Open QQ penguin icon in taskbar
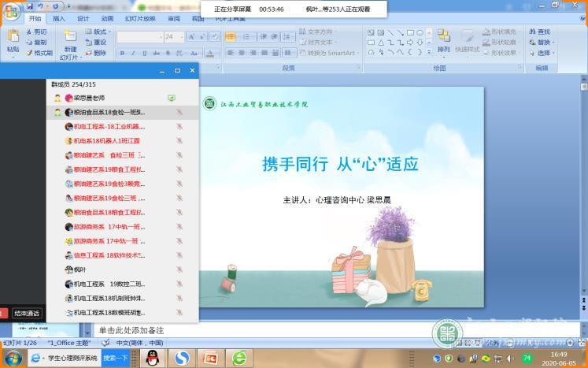 [150, 359]
